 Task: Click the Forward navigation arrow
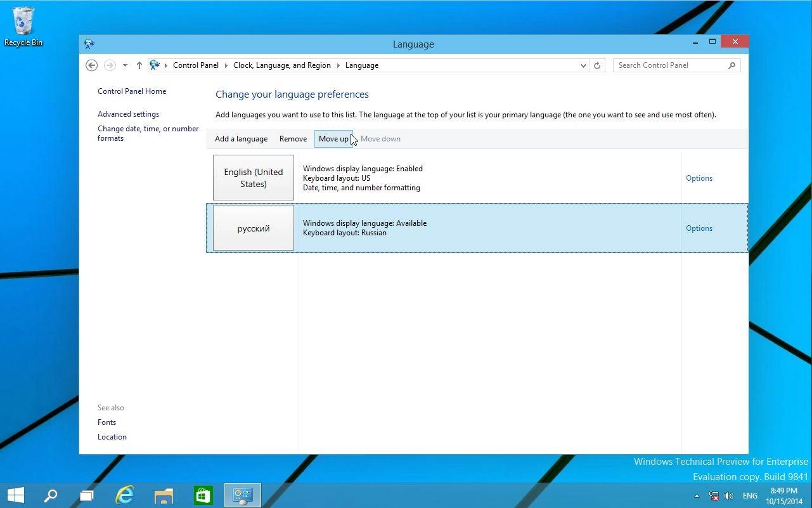[110, 65]
